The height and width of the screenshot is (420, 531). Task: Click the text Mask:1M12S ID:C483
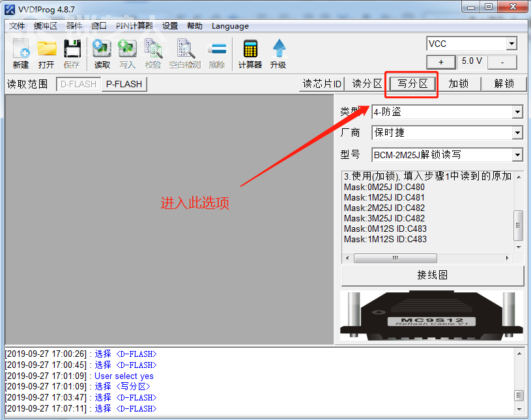click(x=385, y=239)
